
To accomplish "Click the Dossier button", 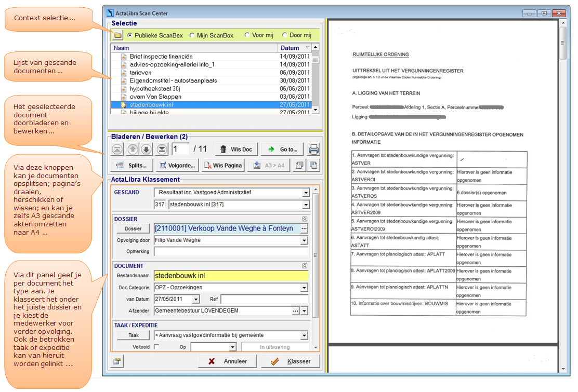I will [x=133, y=228].
